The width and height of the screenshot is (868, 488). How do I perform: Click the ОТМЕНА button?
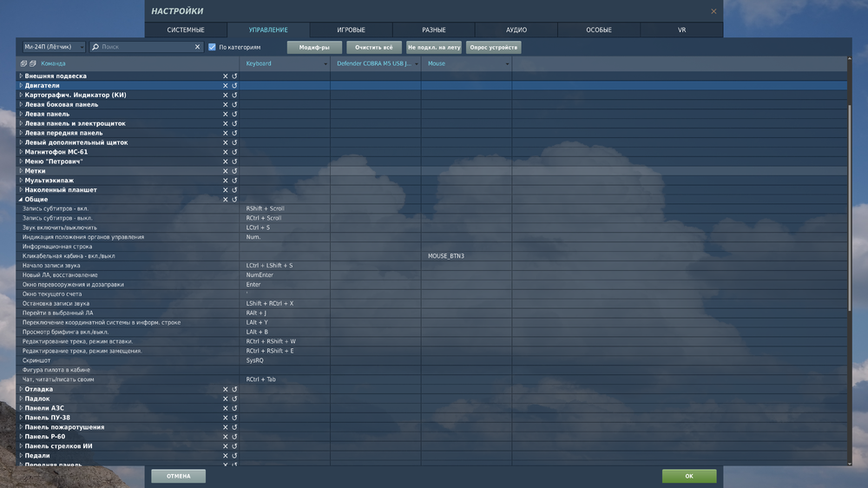[x=178, y=476]
